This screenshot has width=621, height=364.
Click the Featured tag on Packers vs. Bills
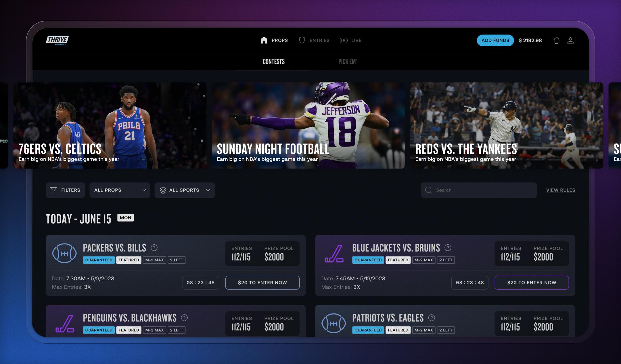click(x=129, y=260)
